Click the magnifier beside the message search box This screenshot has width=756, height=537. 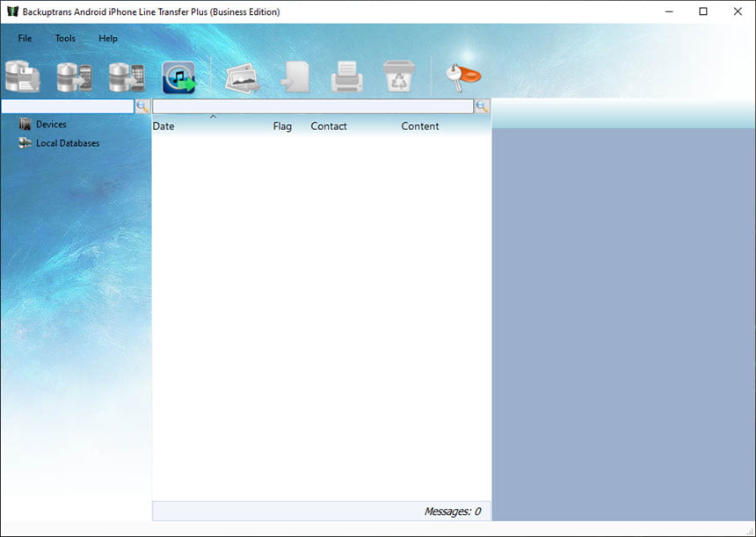(482, 106)
